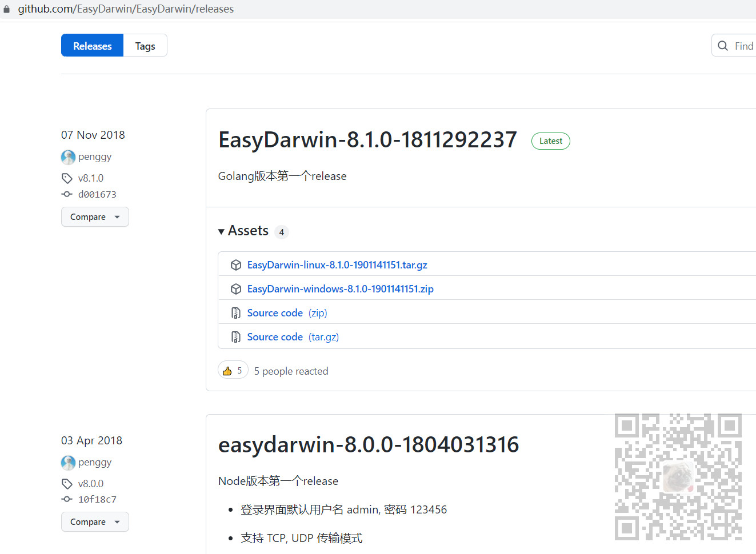Click bullet text with admin and 123456
Screen dimensions: 756x554
click(x=344, y=509)
